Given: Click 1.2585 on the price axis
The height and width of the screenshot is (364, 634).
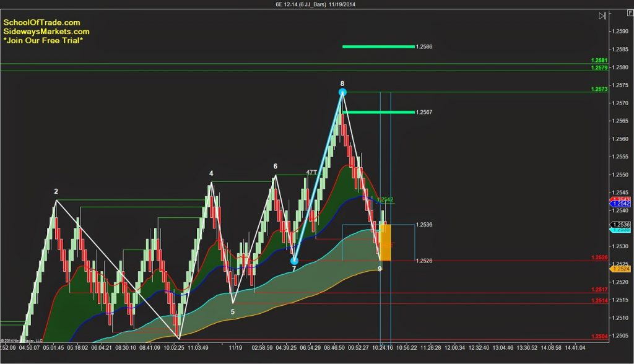Looking at the screenshot, I should point(620,50).
